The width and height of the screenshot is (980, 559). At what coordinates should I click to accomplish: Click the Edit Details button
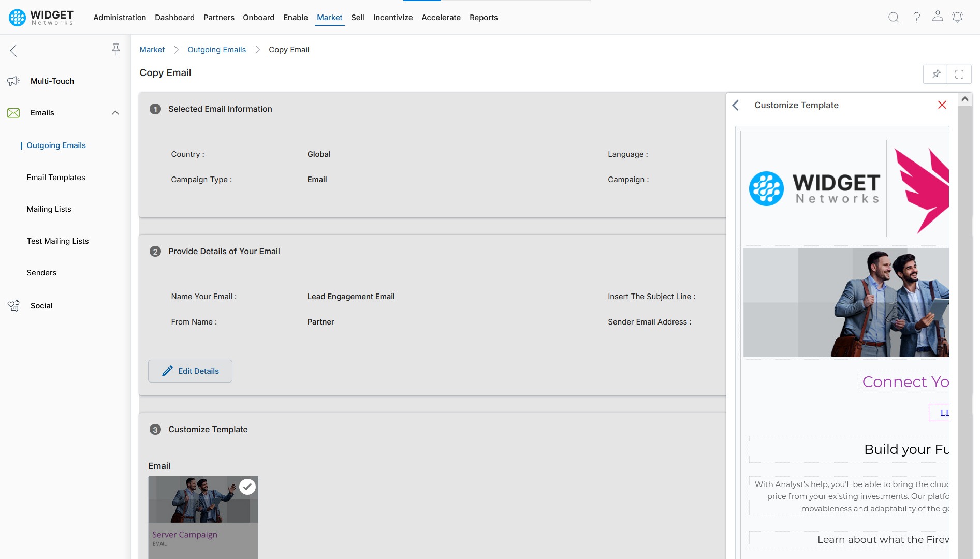pyautogui.click(x=190, y=371)
